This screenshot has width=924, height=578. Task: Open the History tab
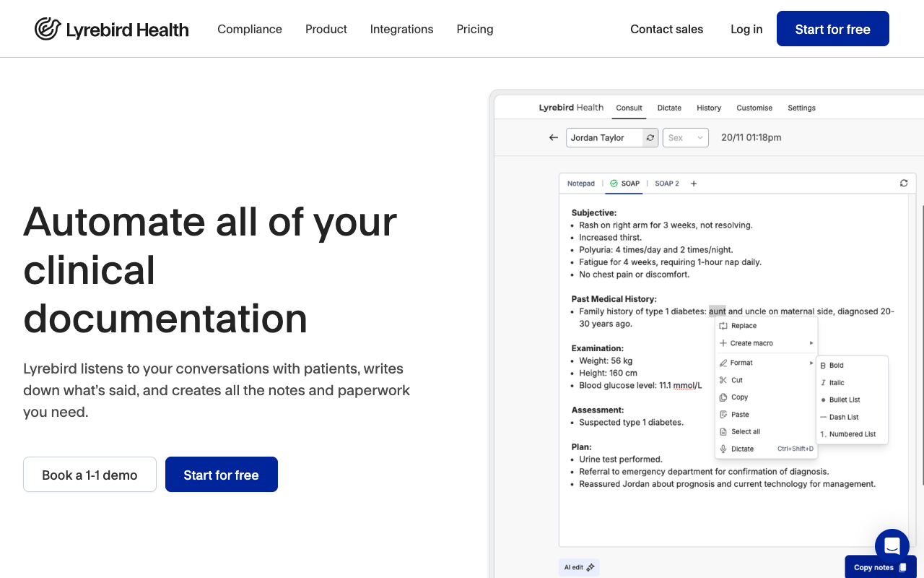tap(709, 108)
